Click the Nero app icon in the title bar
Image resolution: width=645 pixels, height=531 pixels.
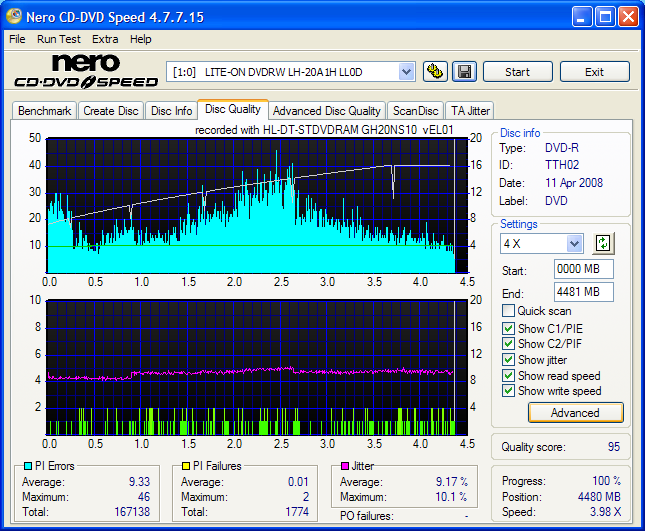(x=13, y=17)
